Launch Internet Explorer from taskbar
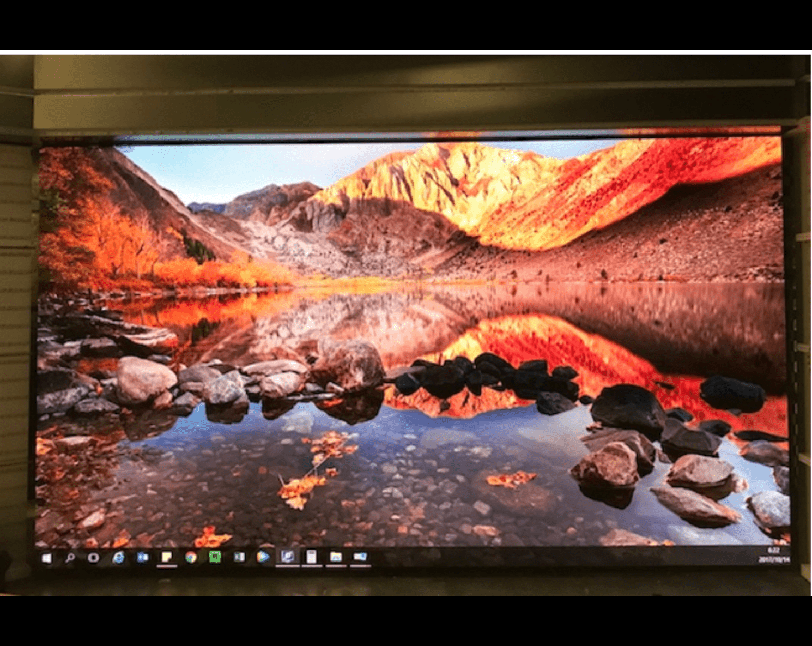The image size is (812, 646). point(118,557)
